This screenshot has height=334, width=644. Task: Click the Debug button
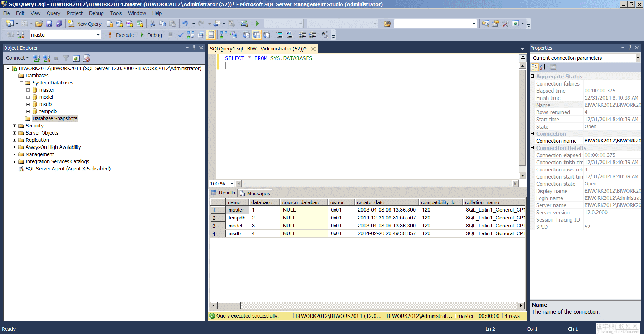click(x=151, y=35)
